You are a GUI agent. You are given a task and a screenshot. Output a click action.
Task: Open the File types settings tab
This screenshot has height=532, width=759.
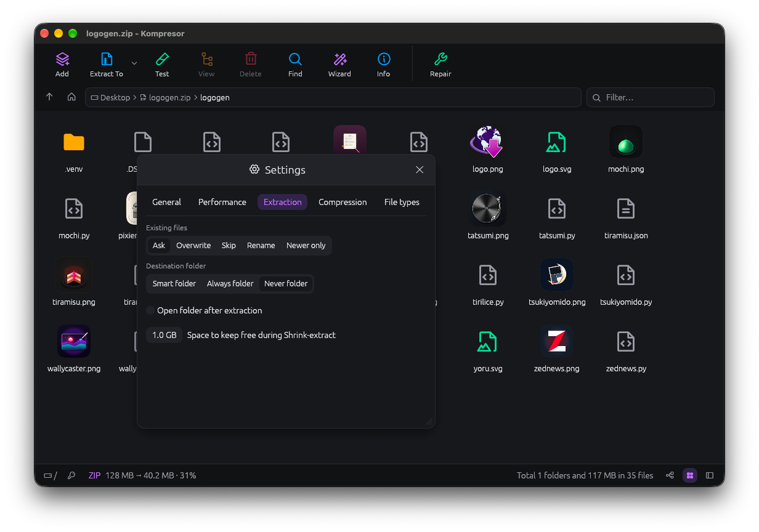pyautogui.click(x=402, y=202)
